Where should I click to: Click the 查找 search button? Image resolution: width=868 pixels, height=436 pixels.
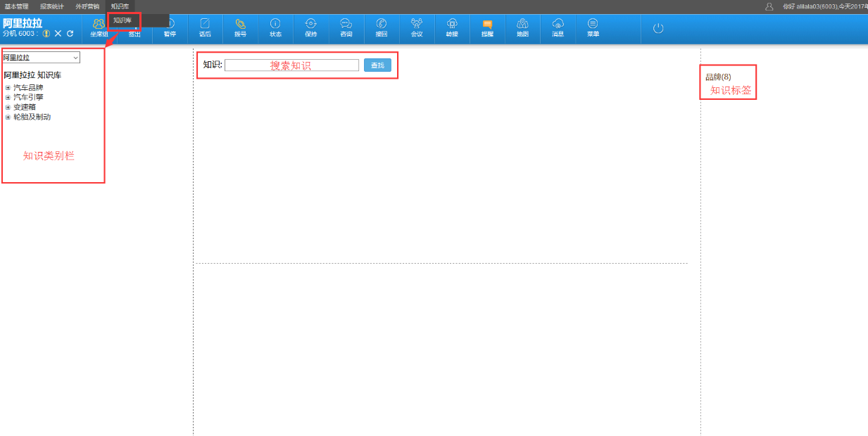377,65
